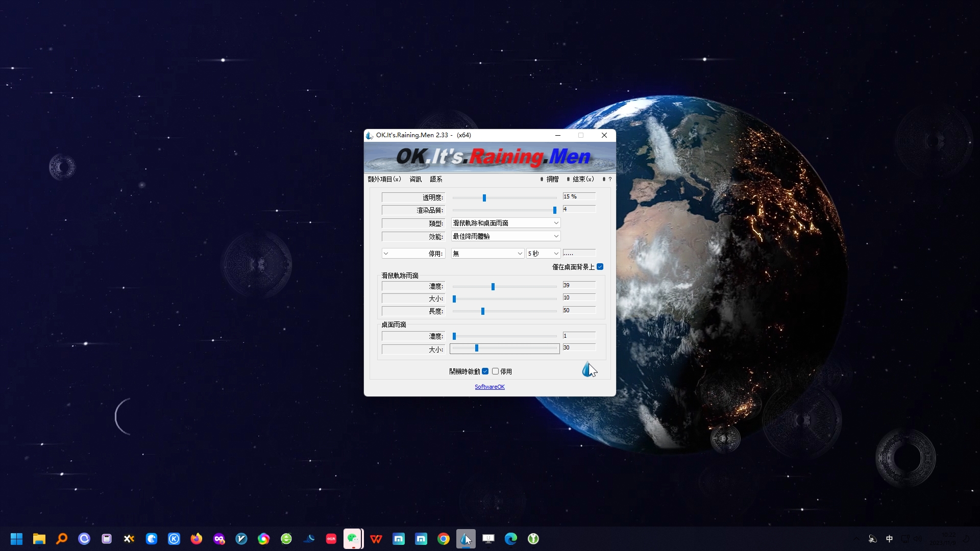This screenshot has height=551, width=980.
Task: Click the SoftwareOK link
Action: [x=489, y=387]
